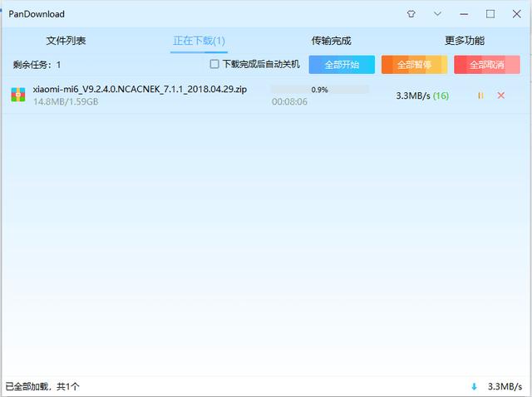Viewport: 532px width, 397px height.
Task: Cancel the xiaomi-mi6 download with red X
Action: [x=500, y=96]
